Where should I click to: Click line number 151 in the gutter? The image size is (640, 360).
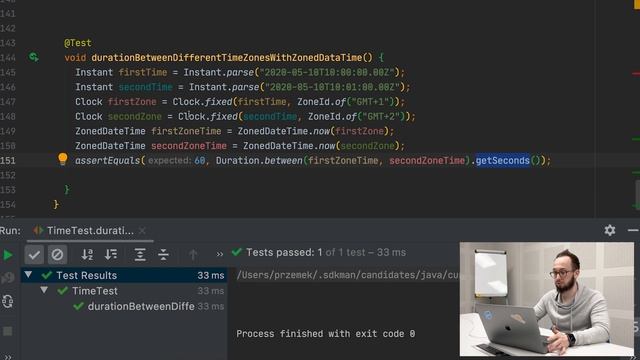tap(8, 160)
